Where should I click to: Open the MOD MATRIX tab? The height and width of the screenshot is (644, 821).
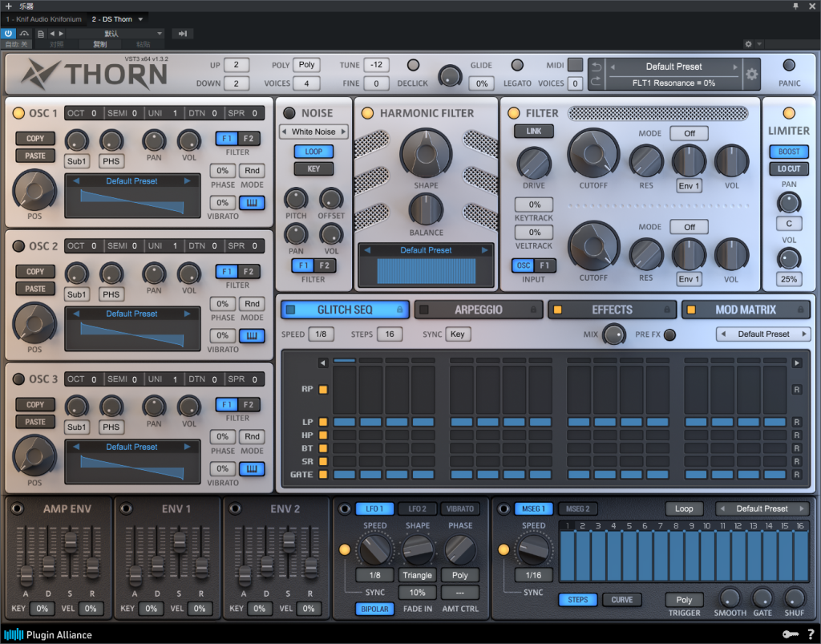[746, 310]
